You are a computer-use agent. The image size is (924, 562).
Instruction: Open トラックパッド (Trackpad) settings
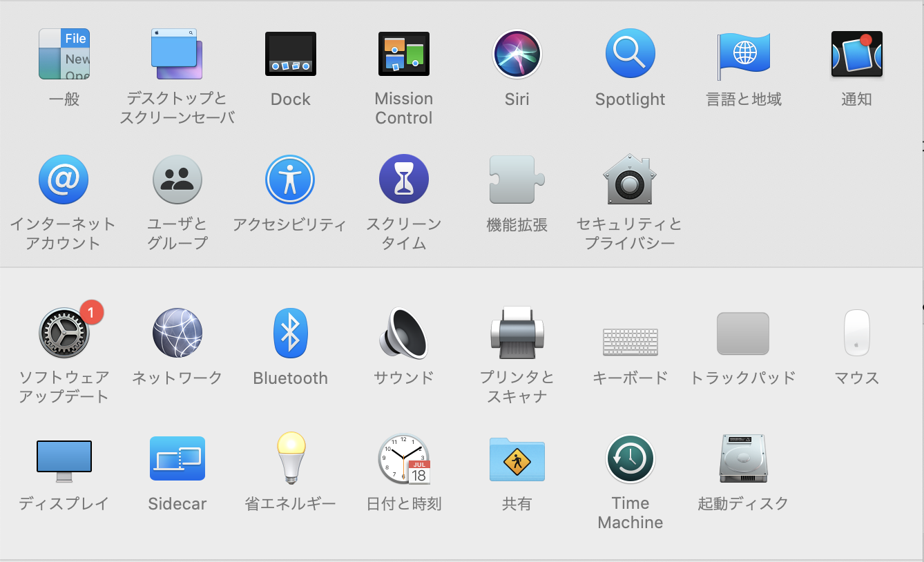click(743, 333)
